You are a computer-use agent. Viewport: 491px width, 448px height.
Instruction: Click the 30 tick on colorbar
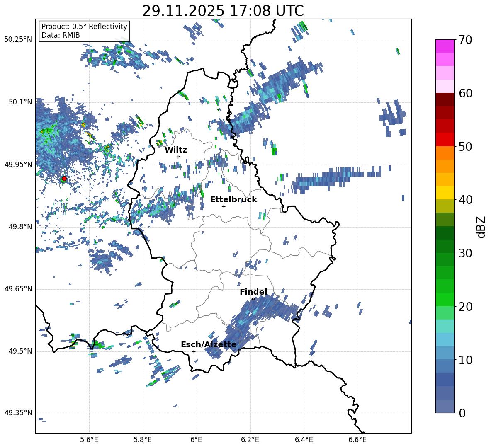(465, 253)
